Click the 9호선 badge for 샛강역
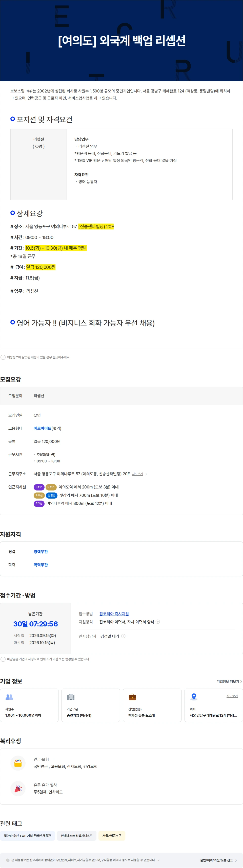The height and width of the screenshot is (868, 243). point(39,495)
